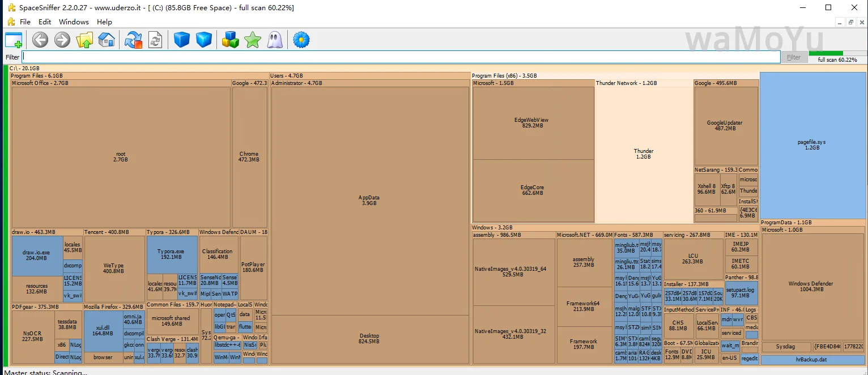The image size is (868, 375).
Task: Select the IMEJP 60.2MB block
Action: coord(741,246)
